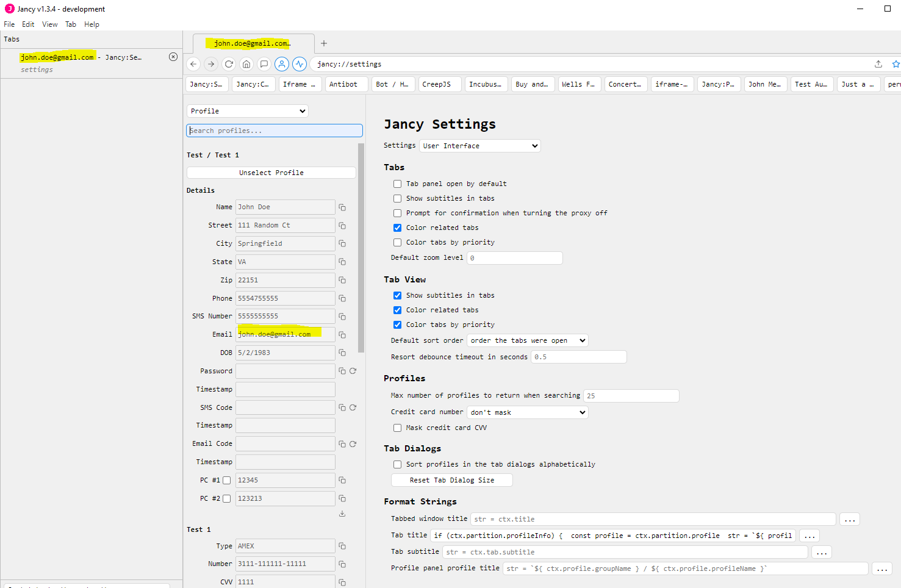This screenshot has width=901, height=588.
Task: Click the jancy://settings address bar
Action: (x=592, y=64)
